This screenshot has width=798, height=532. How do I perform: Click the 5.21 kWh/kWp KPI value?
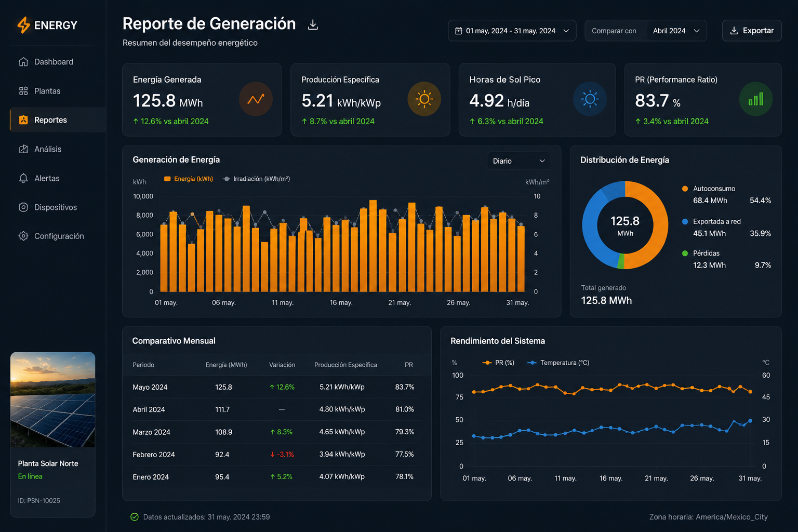(x=341, y=101)
